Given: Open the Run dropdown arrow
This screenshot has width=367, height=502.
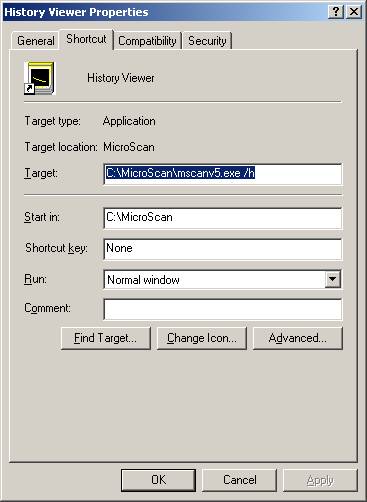Looking at the screenshot, I should point(333,279).
